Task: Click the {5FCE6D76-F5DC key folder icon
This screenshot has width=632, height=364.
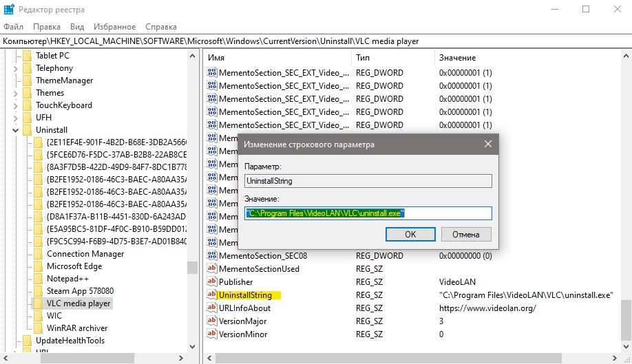Action: click(x=39, y=155)
